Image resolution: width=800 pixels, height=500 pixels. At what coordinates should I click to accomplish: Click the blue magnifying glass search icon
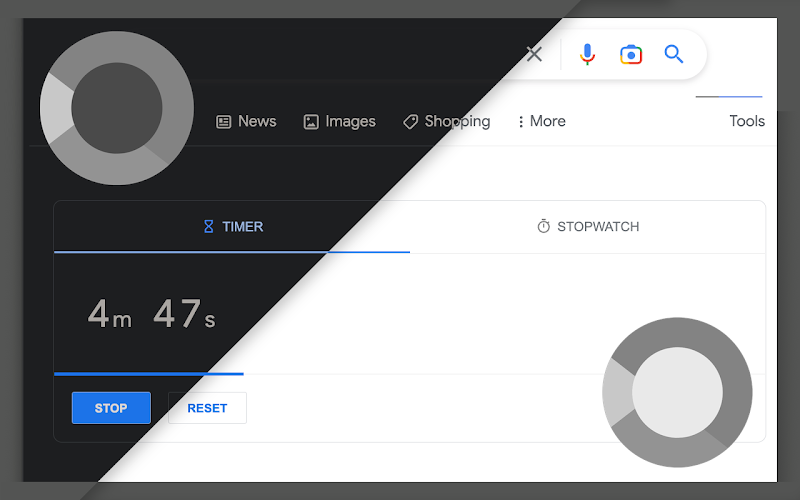coord(673,54)
